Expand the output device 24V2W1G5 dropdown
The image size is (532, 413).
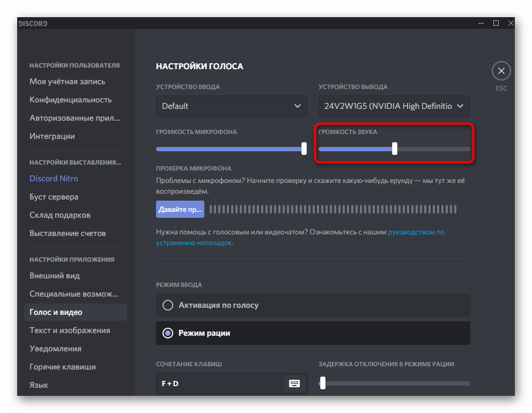click(x=394, y=106)
